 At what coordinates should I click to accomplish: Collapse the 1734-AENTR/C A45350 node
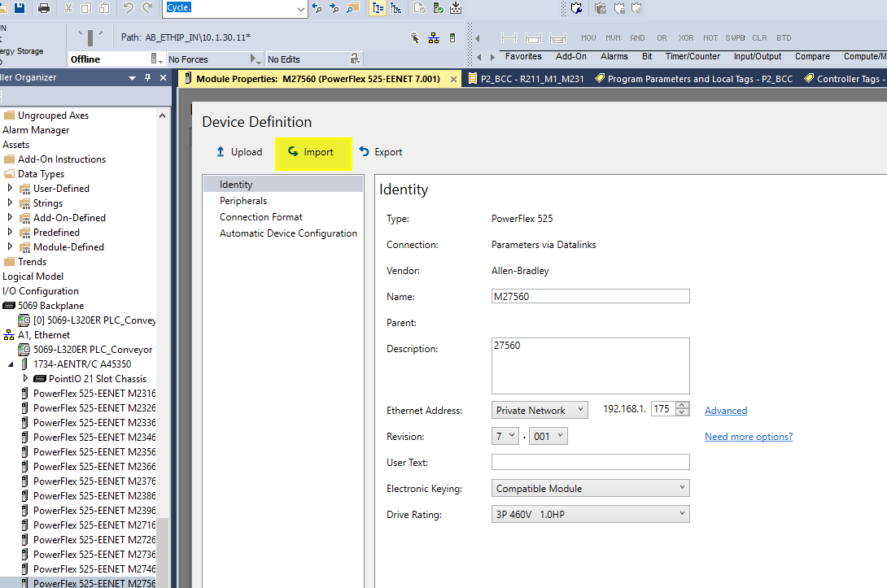(11, 364)
